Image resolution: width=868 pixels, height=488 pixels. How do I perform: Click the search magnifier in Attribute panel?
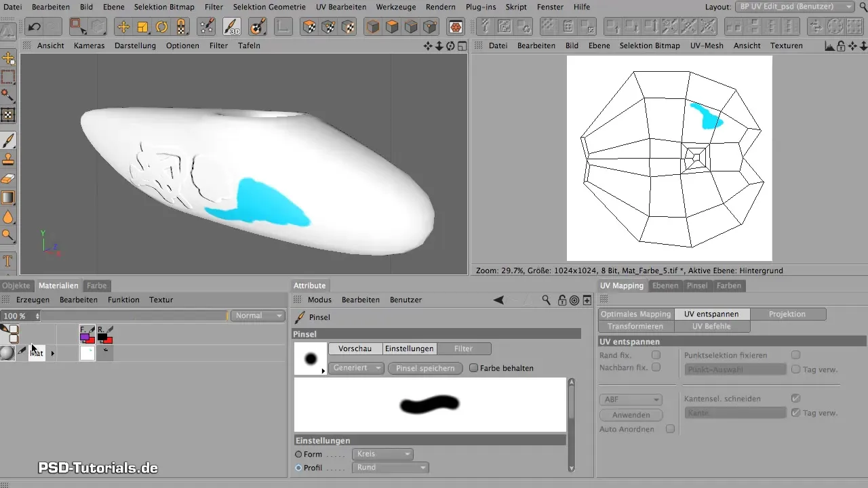tap(547, 300)
